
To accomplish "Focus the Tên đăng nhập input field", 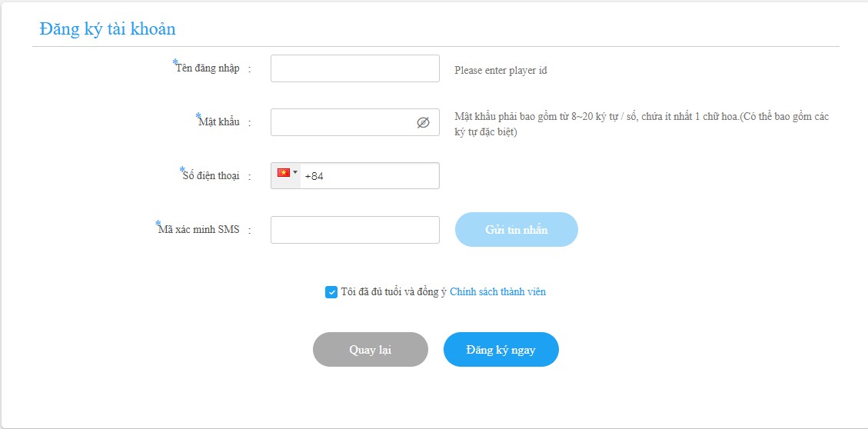I will click(354, 68).
